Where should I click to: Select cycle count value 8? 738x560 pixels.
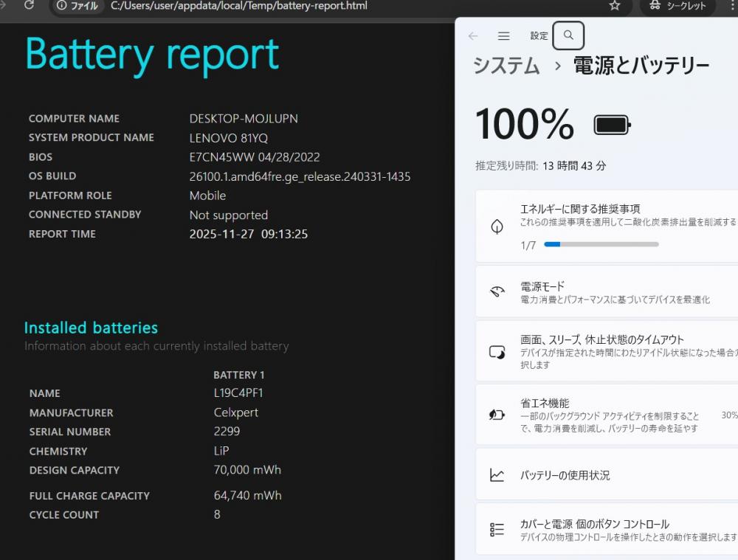coord(217,514)
